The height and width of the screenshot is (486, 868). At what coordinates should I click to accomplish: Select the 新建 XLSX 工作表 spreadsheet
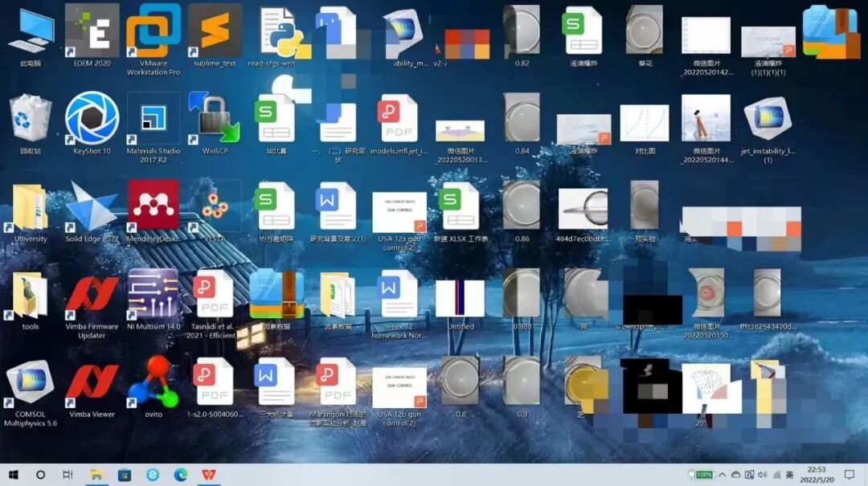(461, 212)
